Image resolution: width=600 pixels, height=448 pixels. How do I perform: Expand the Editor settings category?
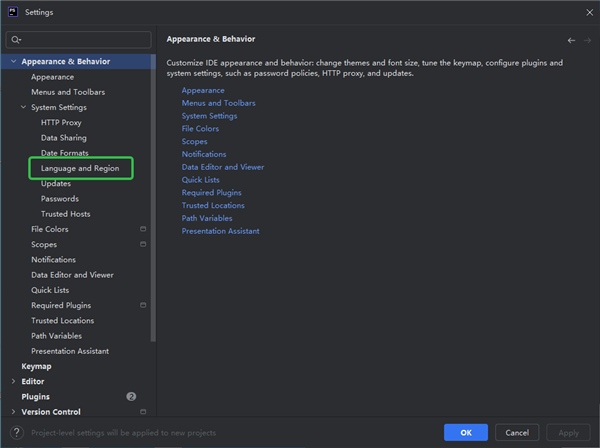(13, 381)
